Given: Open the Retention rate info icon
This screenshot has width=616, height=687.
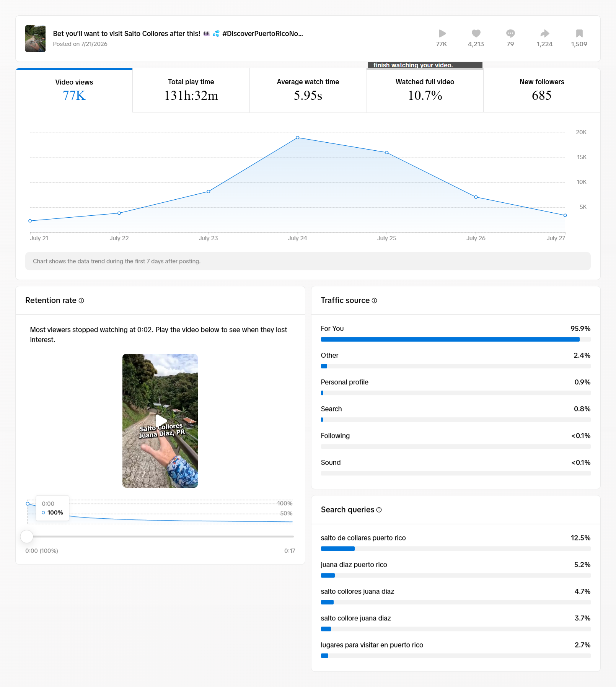Looking at the screenshot, I should [81, 301].
